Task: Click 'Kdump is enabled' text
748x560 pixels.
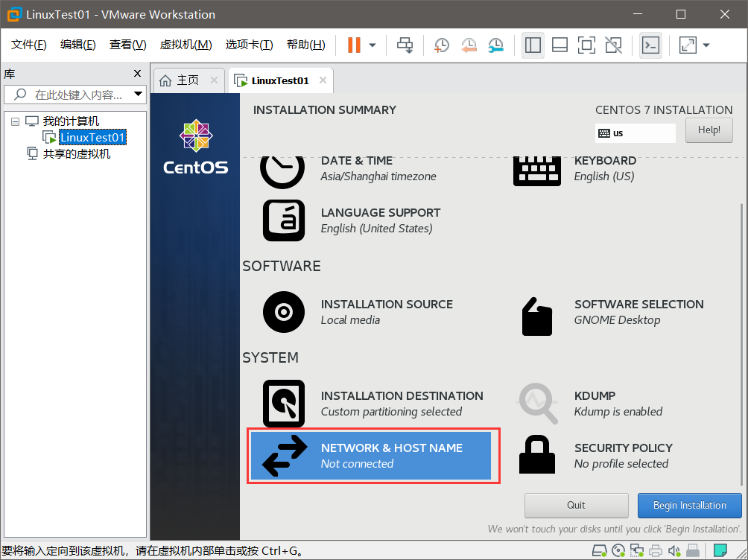Action: click(618, 412)
